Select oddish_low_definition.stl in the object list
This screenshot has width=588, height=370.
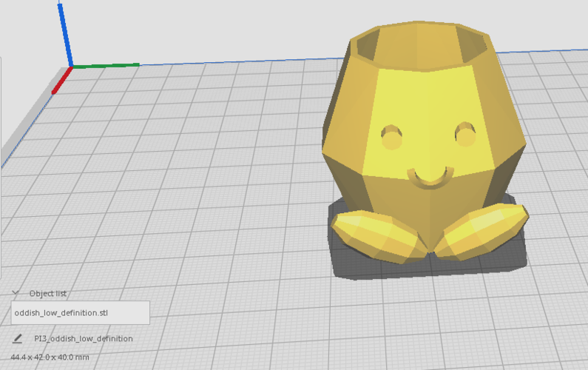point(80,312)
